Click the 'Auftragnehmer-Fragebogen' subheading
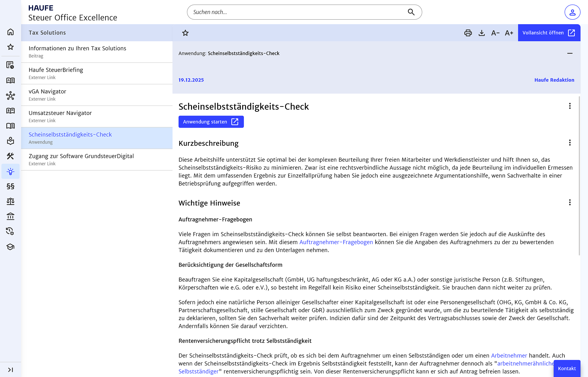This screenshot has height=377, width=588. point(215,220)
